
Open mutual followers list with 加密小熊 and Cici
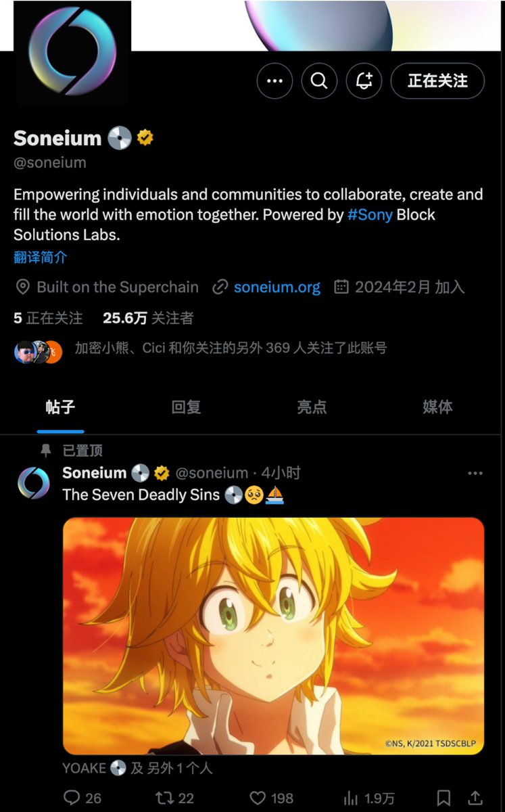tap(201, 349)
